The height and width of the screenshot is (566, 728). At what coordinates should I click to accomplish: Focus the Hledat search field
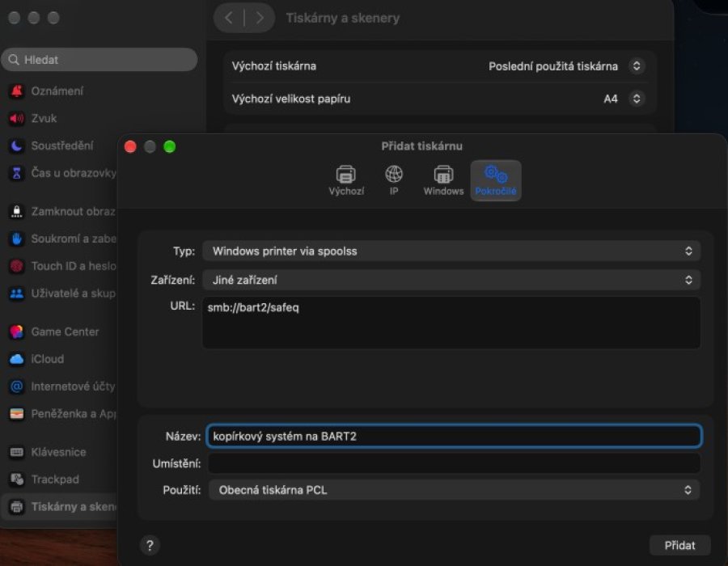pos(99,60)
